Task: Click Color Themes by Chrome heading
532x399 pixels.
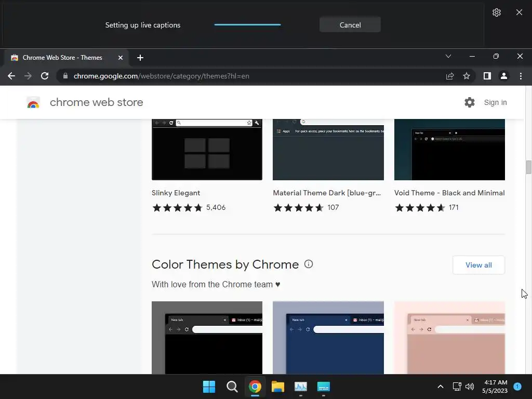Action: click(x=225, y=264)
